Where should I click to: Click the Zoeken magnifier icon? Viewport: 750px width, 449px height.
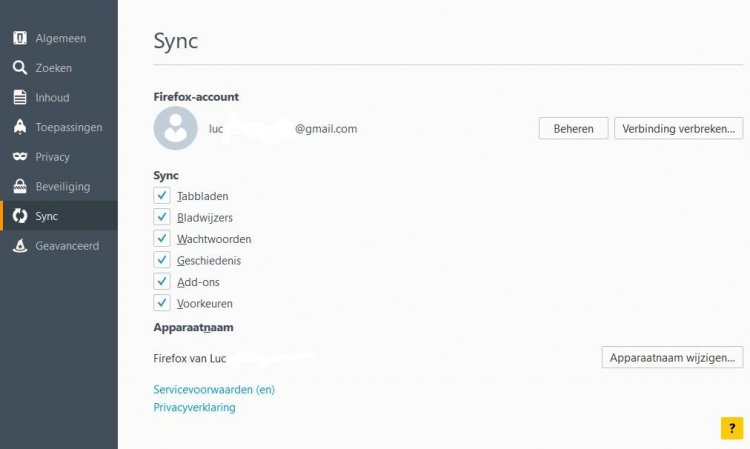tap(20, 67)
